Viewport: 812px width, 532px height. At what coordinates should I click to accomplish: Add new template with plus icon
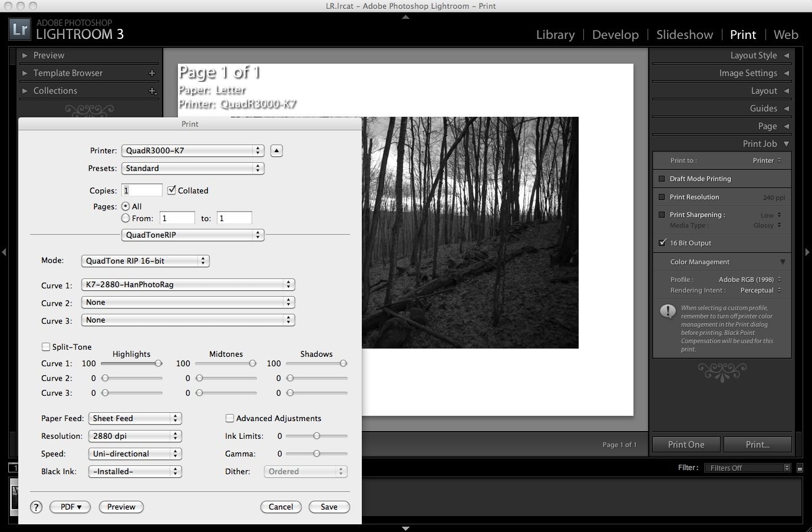152,73
